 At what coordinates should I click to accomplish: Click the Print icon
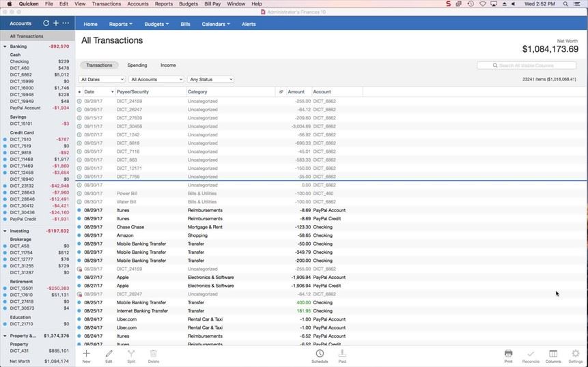pos(508,355)
